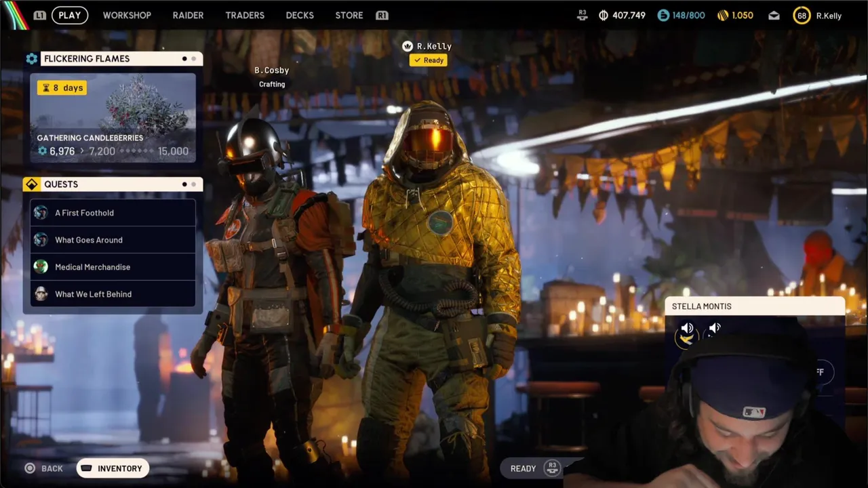Viewport: 868px width, 488px height.
Task: Open the PLAY tab
Action: point(70,15)
